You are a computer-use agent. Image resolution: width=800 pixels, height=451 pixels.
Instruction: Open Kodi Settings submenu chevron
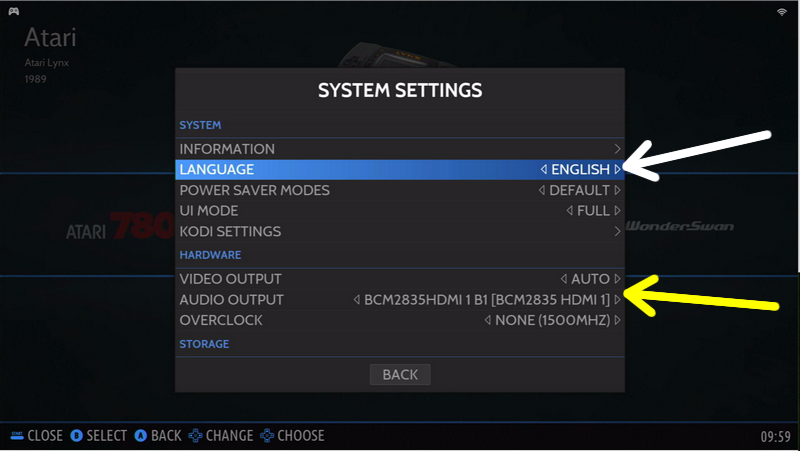click(x=617, y=232)
